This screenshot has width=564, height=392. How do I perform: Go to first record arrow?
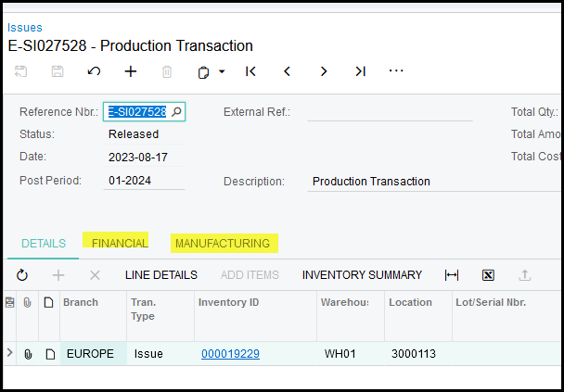pos(250,71)
